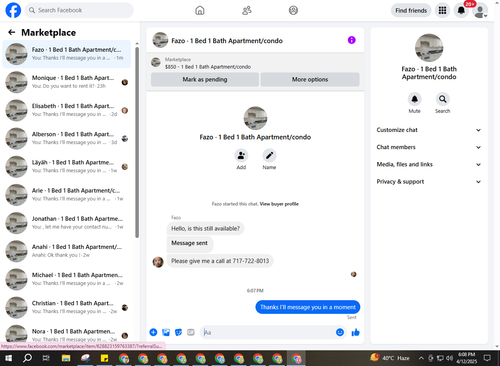Screen dimensions: 500x366
Task: Click the listing thumbnail in chat header
Action: 160,40
